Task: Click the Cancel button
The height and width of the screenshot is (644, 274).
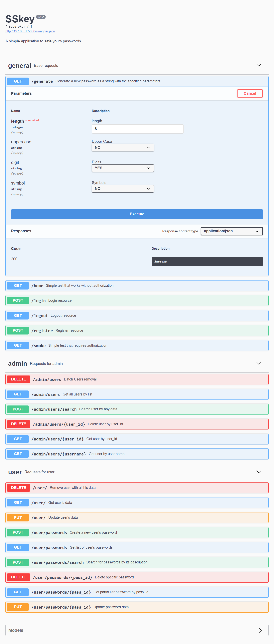Action: click(x=250, y=94)
